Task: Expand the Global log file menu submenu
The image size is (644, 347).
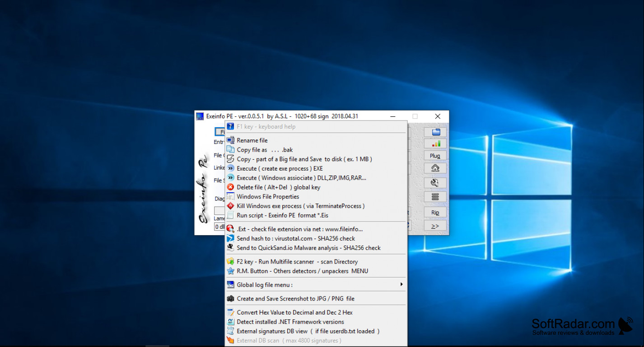Action: pyautogui.click(x=316, y=285)
